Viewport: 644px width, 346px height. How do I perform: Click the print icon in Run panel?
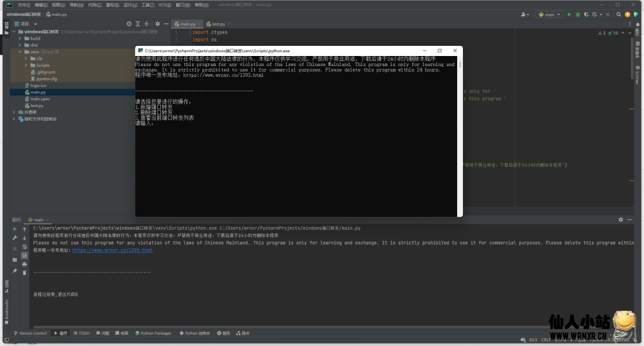pyautogui.click(x=24, y=264)
